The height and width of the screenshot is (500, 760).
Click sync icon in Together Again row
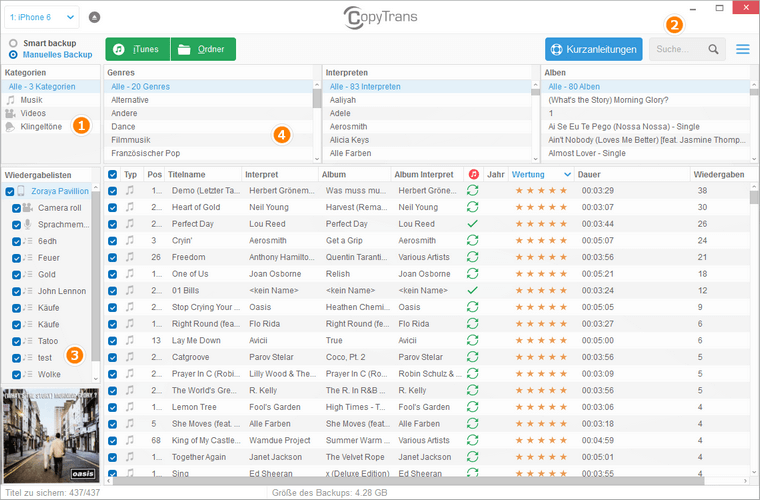[472, 457]
